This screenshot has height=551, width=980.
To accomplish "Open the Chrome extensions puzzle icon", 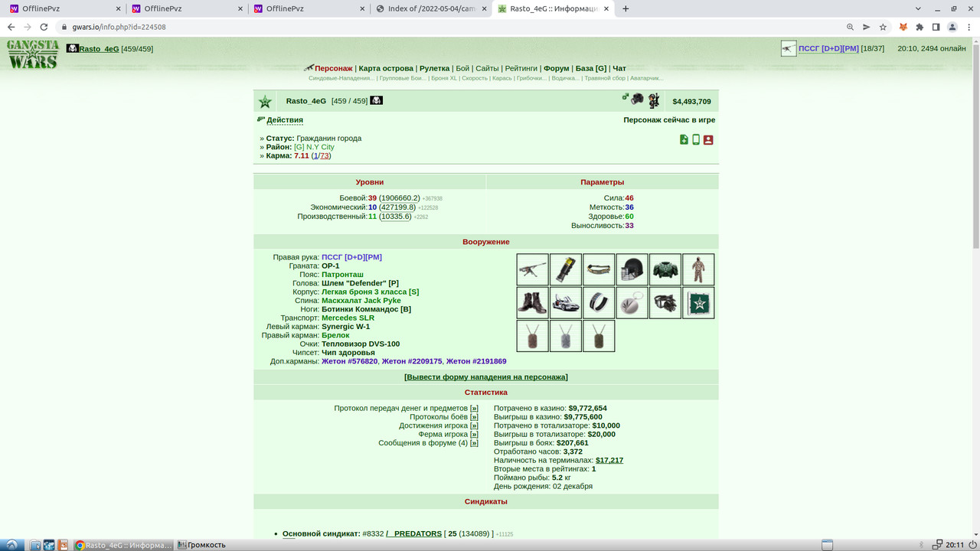I will click(x=920, y=27).
